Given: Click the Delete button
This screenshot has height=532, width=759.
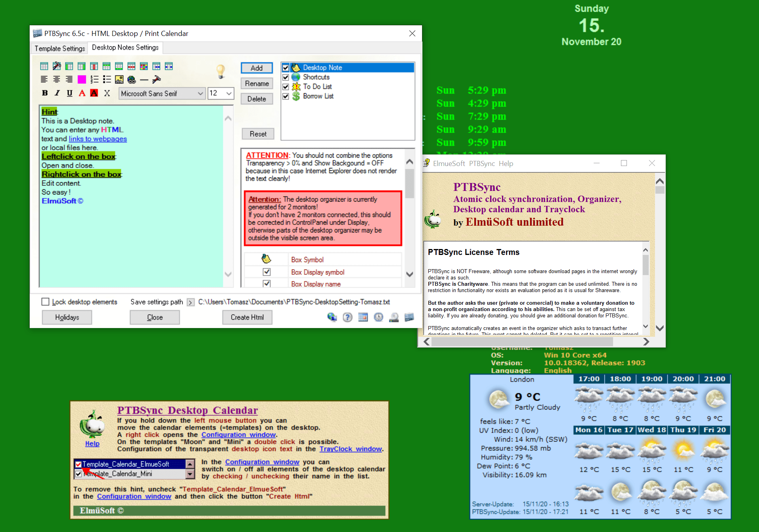Looking at the screenshot, I should (257, 99).
